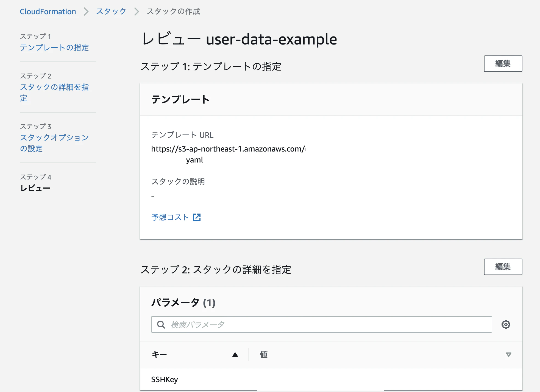540x392 pixels.
Task: Open CloudFormation breadcrumb link
Action: (x=48, y=12)
